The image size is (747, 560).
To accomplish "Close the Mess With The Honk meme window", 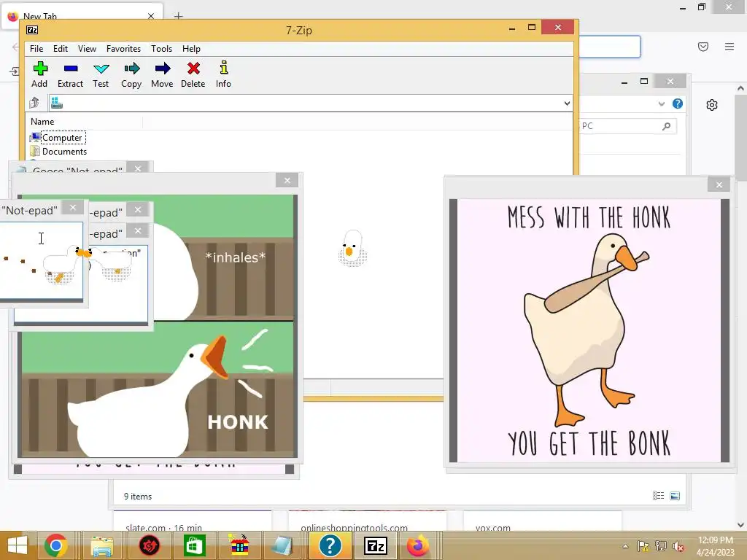I will coord(719,184).
